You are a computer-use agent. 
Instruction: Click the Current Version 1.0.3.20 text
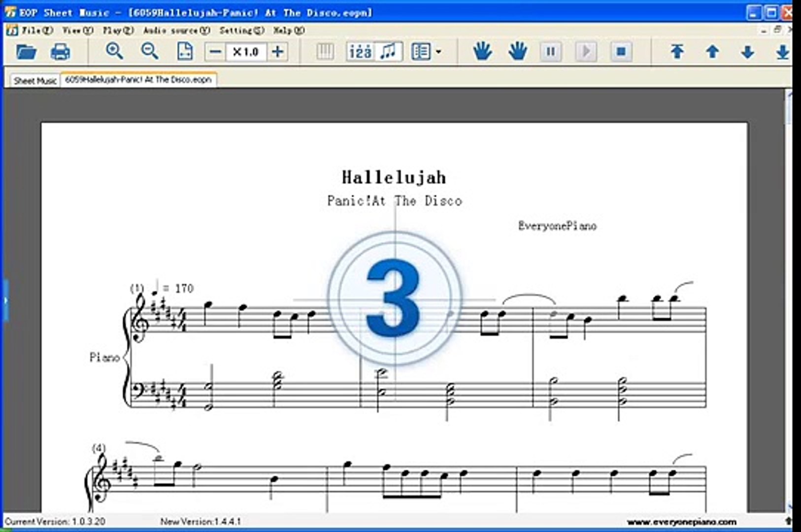pyautogui.click(x=55, y=521)
